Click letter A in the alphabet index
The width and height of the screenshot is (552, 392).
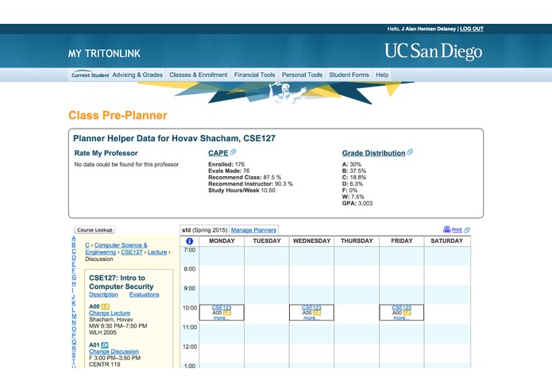[x=74, y=238]
